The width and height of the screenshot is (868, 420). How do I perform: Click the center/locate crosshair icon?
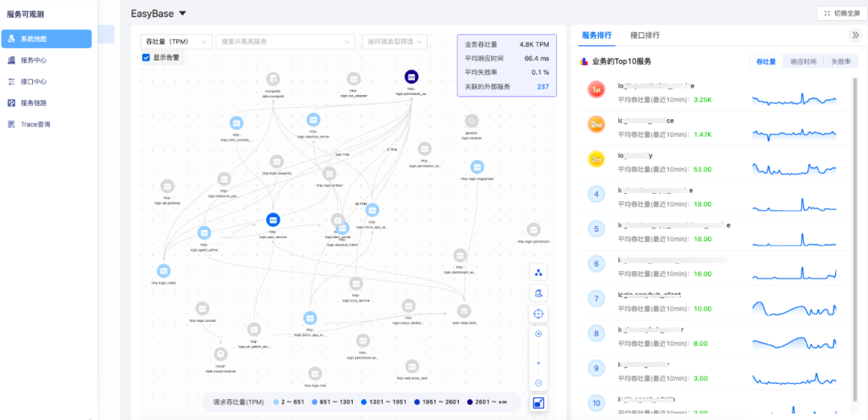coord(538,314)
